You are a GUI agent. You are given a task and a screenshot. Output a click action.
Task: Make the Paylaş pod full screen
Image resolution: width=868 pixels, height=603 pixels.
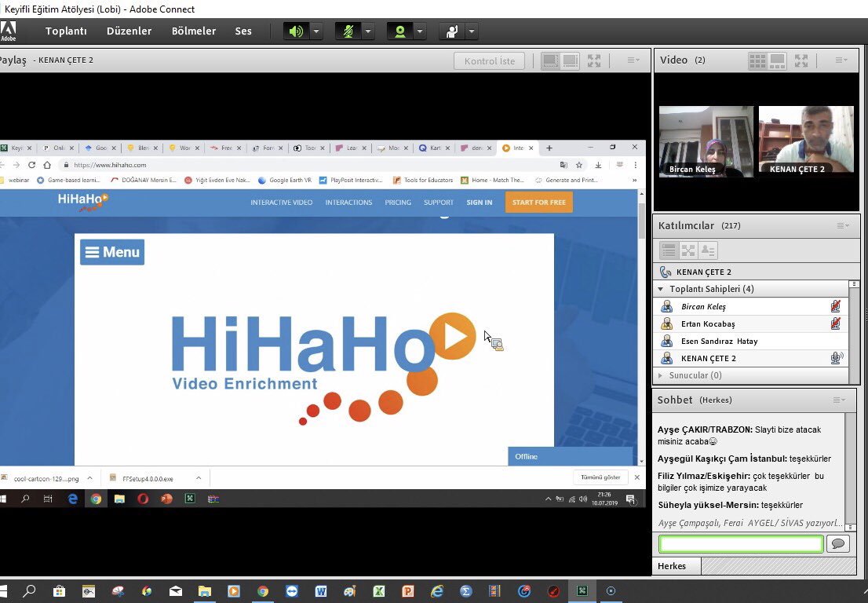tap(594, 60)
